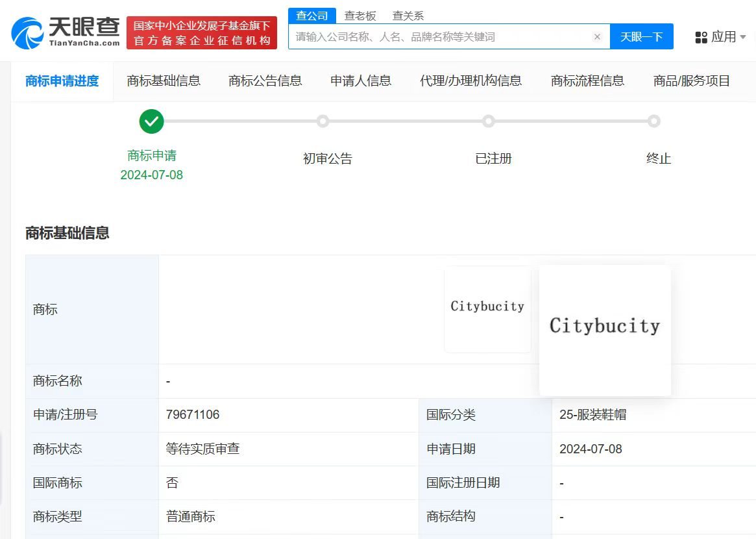Click the small Citybucity trademark thumbnail
The image size is (756, 539).
point(487,308)
